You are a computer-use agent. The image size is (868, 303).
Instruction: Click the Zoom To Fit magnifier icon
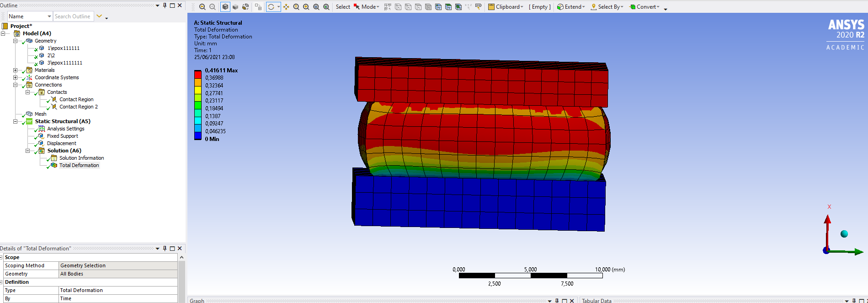[x=316, y=7]
